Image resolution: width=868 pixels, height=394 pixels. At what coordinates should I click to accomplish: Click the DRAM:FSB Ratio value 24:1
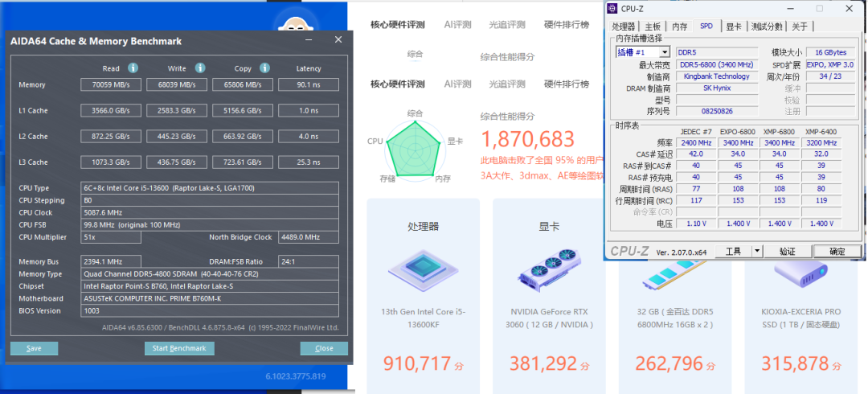point(309,261)
